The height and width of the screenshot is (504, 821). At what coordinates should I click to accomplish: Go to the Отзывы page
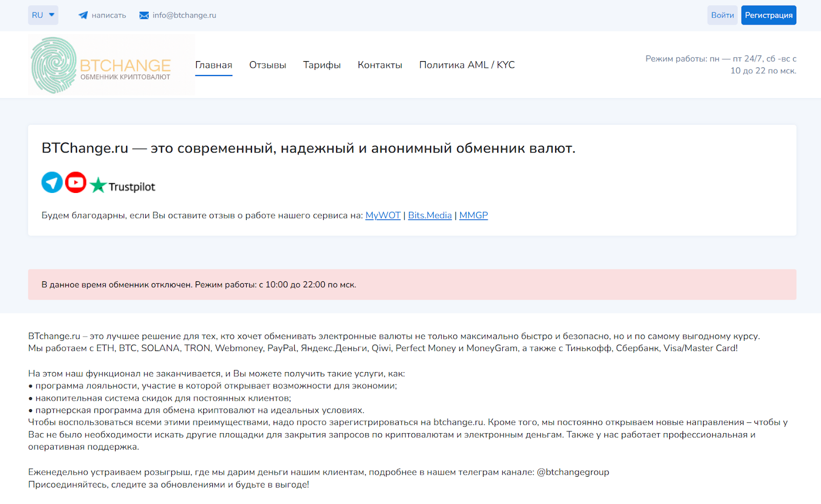pos(268,65)
